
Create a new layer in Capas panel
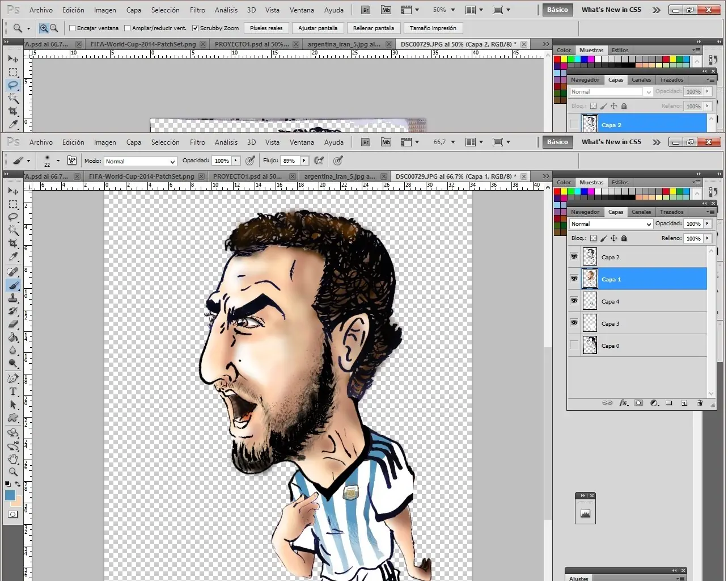click(x=684, y=403)
